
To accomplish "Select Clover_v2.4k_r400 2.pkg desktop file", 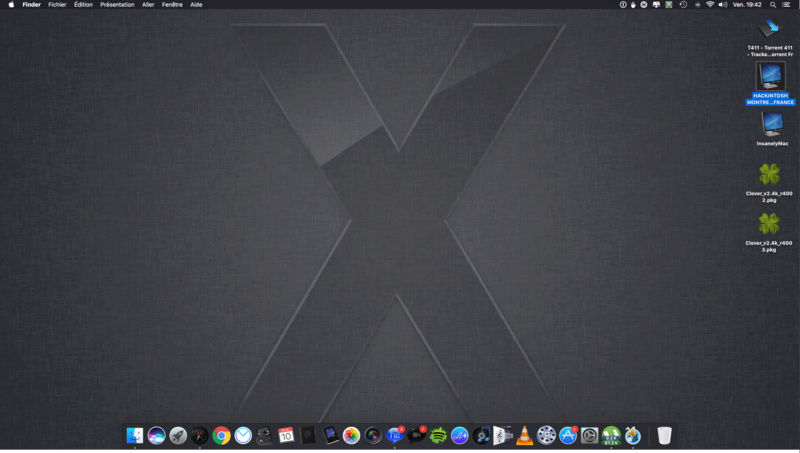I will pos(769,183).
